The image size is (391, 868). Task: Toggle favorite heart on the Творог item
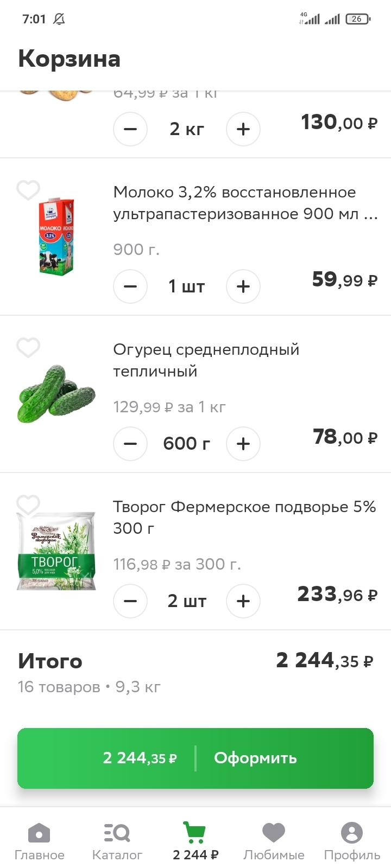coord(28,505)
